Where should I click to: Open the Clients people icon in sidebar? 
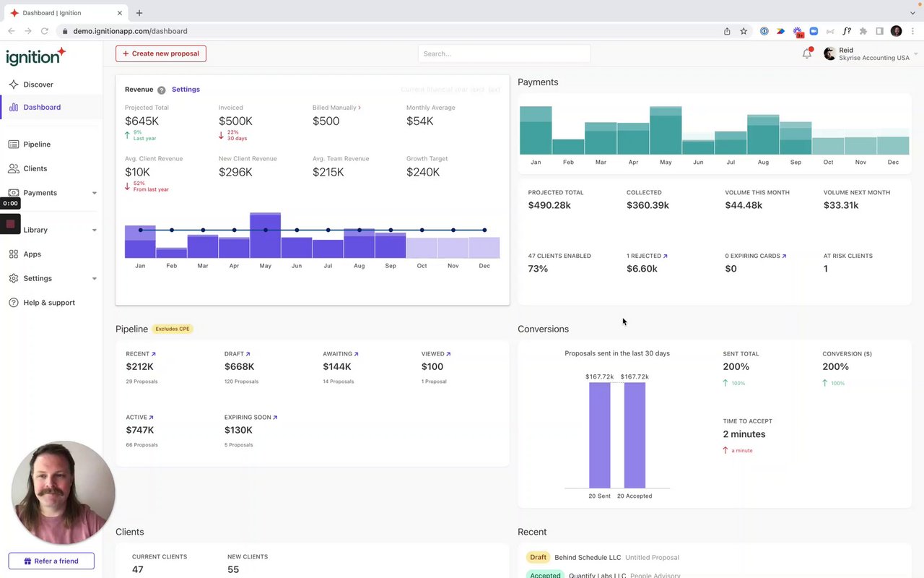[x=14, y=168]
